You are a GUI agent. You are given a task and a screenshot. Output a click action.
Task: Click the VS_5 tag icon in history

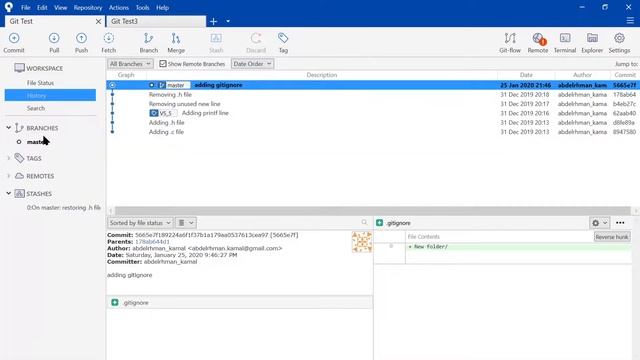pos(153,113)
